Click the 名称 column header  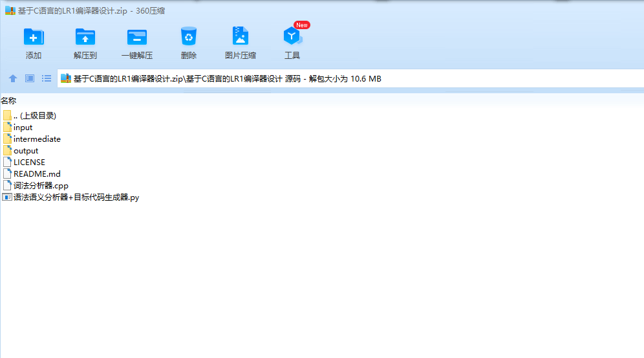8,101
